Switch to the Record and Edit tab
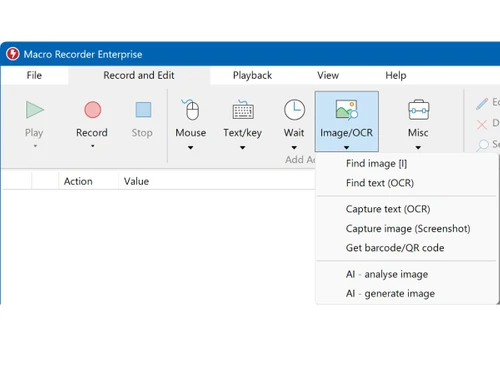The height and width of the screenshot is (375, 500). [x=139, y=75]
